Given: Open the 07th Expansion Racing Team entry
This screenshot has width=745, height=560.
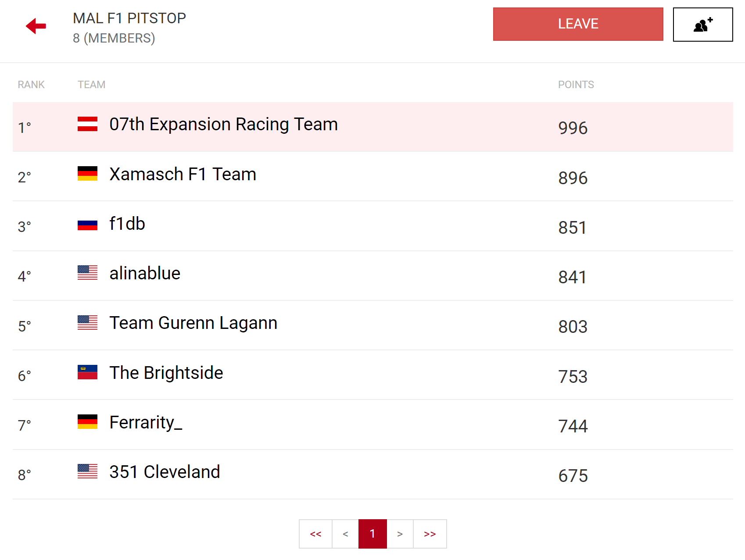Looking at the screenshot, I should (223, 125).
